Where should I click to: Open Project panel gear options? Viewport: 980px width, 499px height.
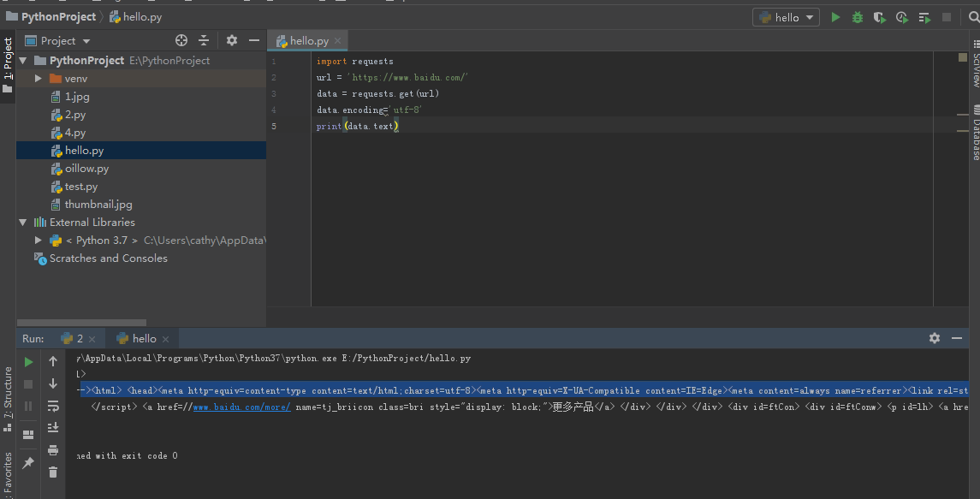point(232,40)
